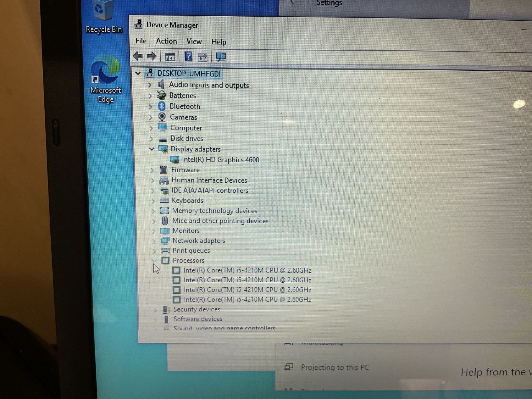This screenshot has height=399, width=532.
Task: Select the Firmware chip icon
Action: pos(164,170)
